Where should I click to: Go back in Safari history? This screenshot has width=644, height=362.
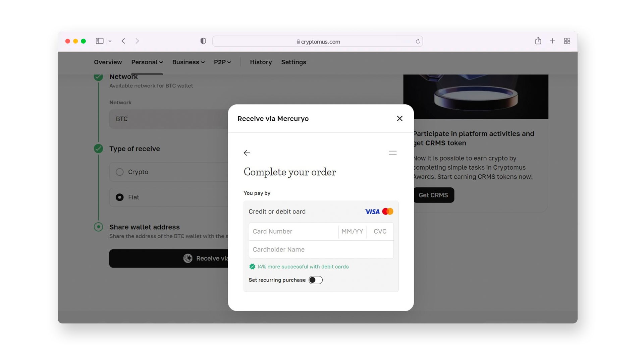tap(123, 41)
